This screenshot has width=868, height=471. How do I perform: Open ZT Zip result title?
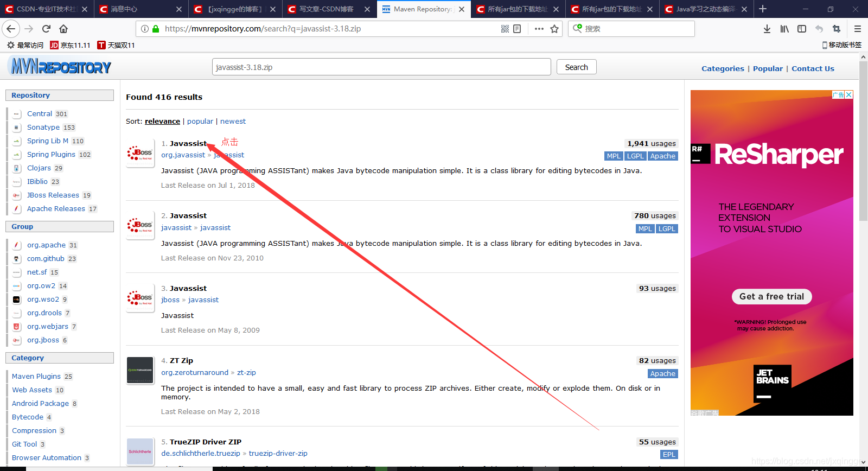point(181,360)
